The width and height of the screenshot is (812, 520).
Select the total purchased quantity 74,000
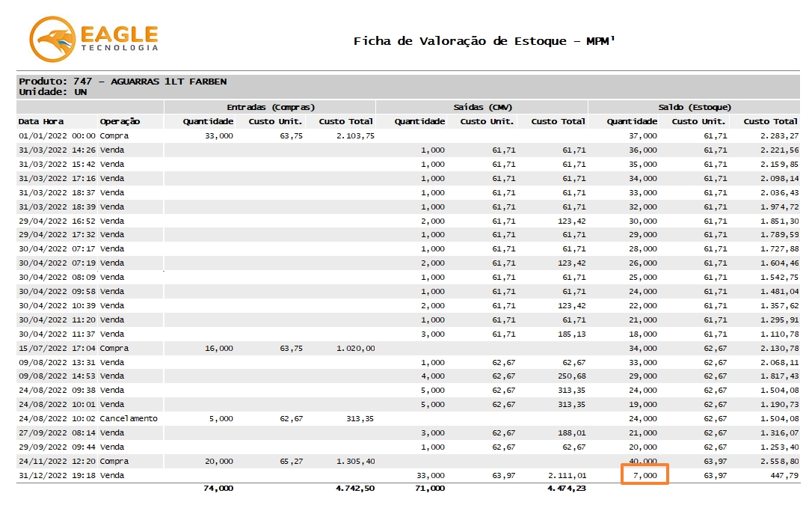[218, 489]
